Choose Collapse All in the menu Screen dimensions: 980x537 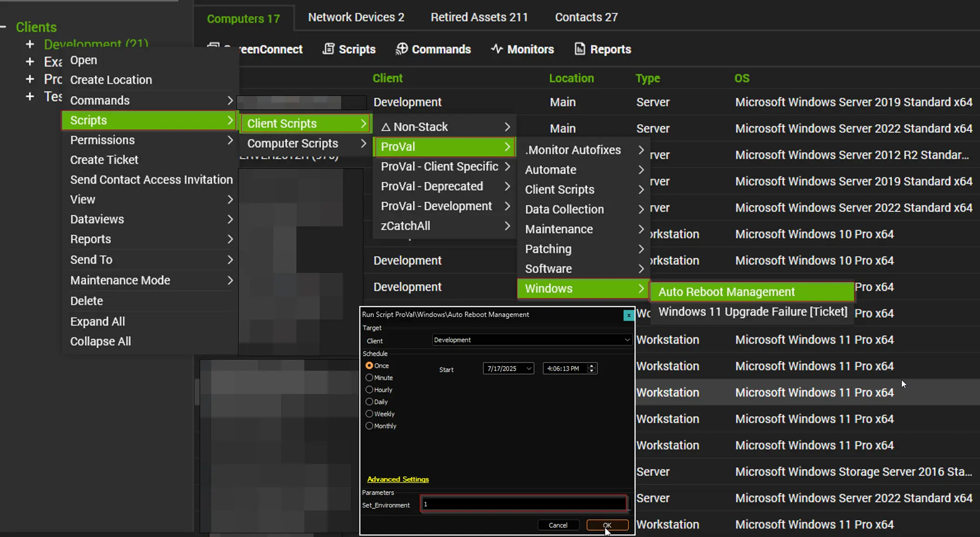[x=150, y=341]
